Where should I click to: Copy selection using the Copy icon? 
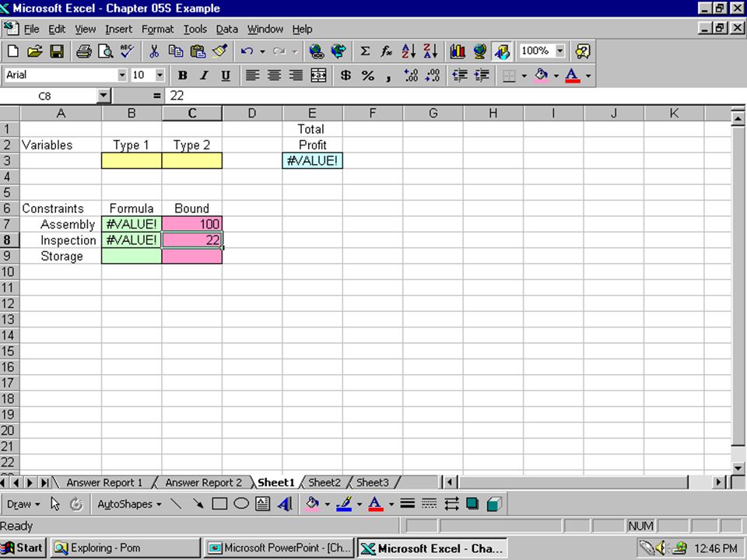pyautogui.click(x=176, y=51)
